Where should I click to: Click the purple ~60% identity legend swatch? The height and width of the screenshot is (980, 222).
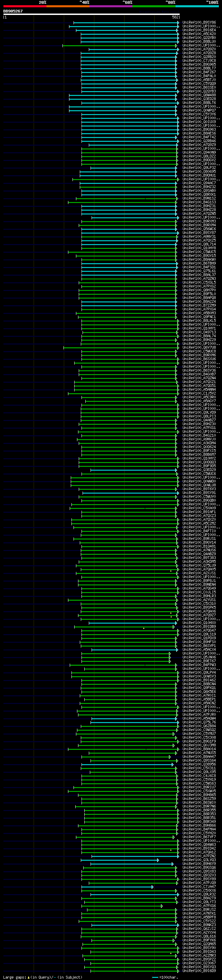111,6
